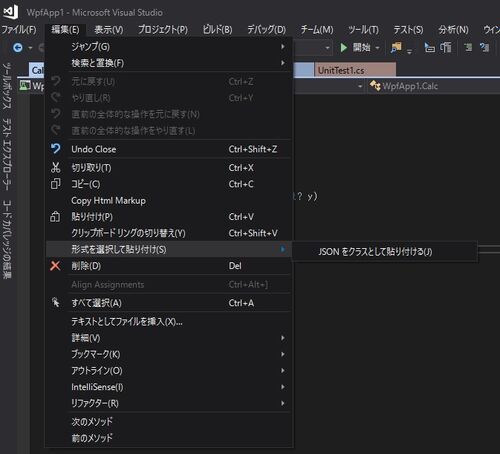500x454 pixels.
Task: Open the コード カバレッジの結果 side tab
Action: click(x=7, y=239)
